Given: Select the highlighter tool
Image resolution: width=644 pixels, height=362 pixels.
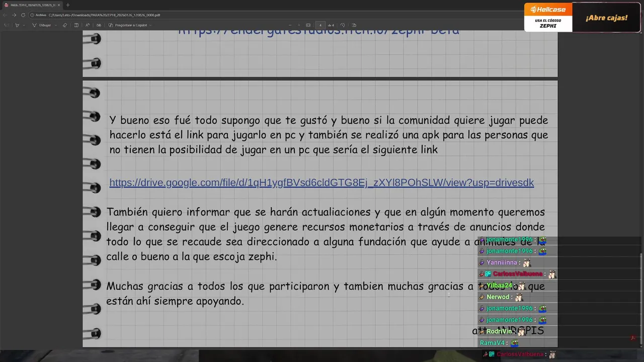Looking at the screenshot, I should click(17, 25).
